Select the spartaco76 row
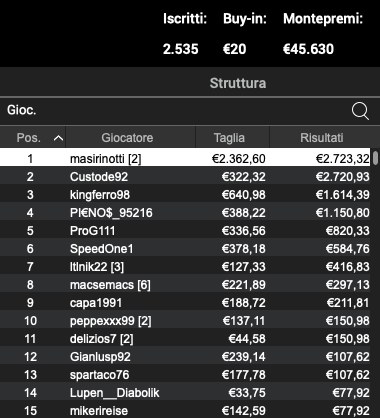This screenshot has height=418, width=380. [185, 375]
